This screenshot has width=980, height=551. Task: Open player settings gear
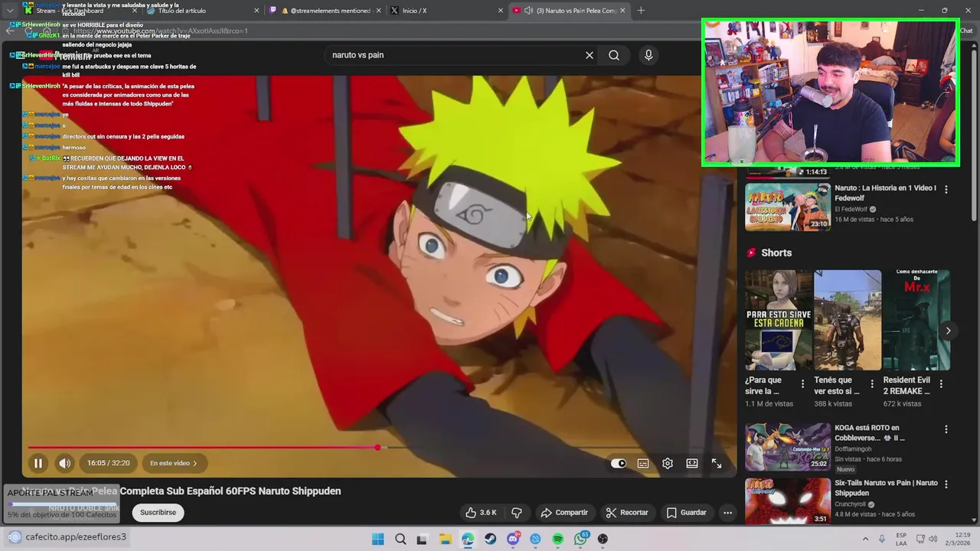tap(668, 463)
